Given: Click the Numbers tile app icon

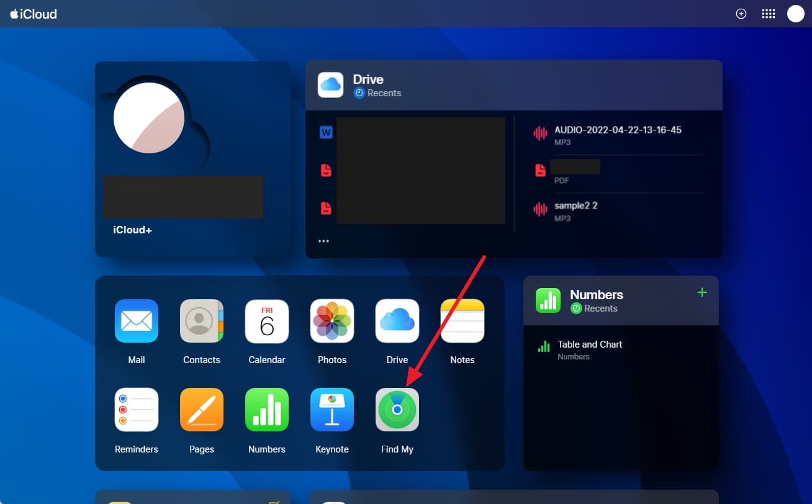Looking at the screenshot, I should (x=549, y=300).
